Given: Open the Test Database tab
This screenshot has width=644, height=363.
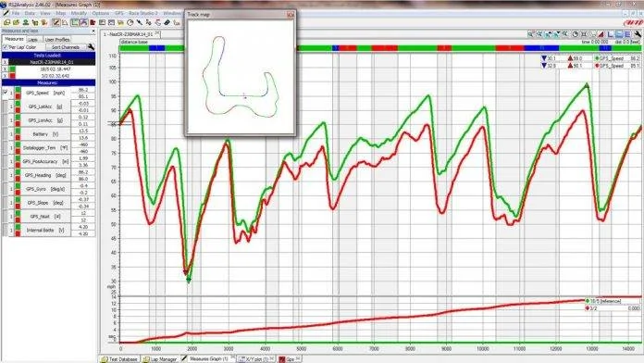Looking at the screenshot, I should point(119,359).
